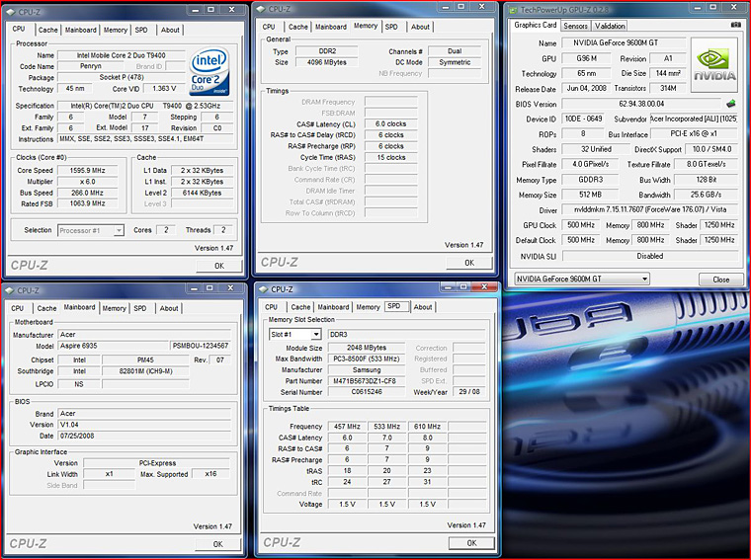Save BIOS using the green chip icon
The height and width of the screenshot is (560, 751).
[x=731, y=104]
